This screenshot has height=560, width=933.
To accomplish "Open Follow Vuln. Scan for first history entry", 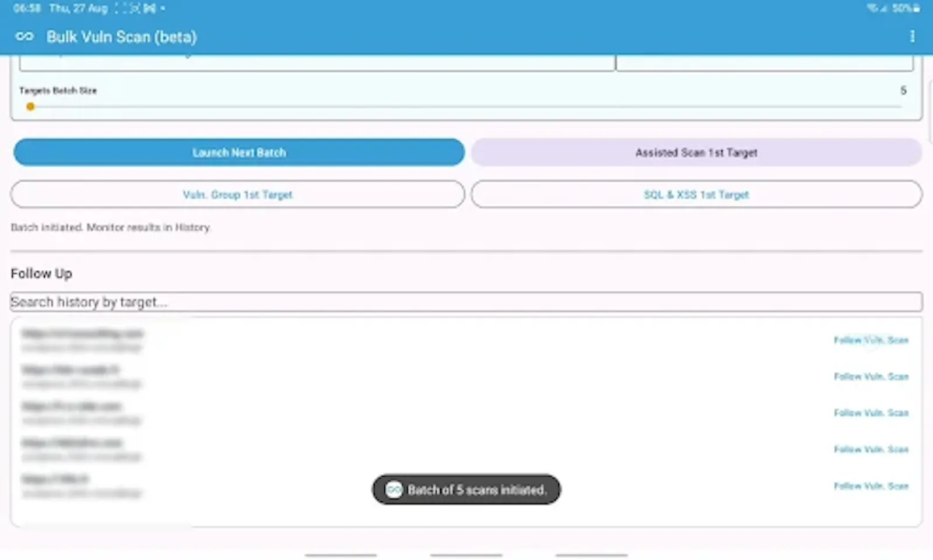I will click(871, 340).
